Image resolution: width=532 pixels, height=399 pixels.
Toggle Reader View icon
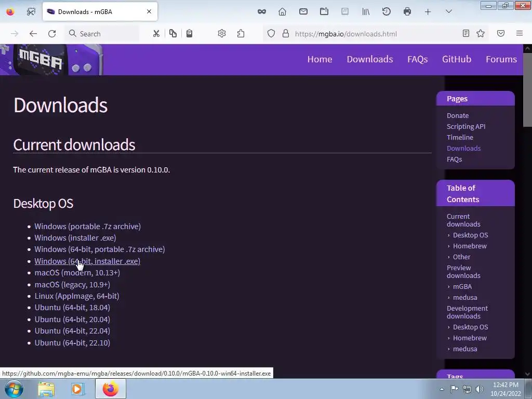point(466,33)
